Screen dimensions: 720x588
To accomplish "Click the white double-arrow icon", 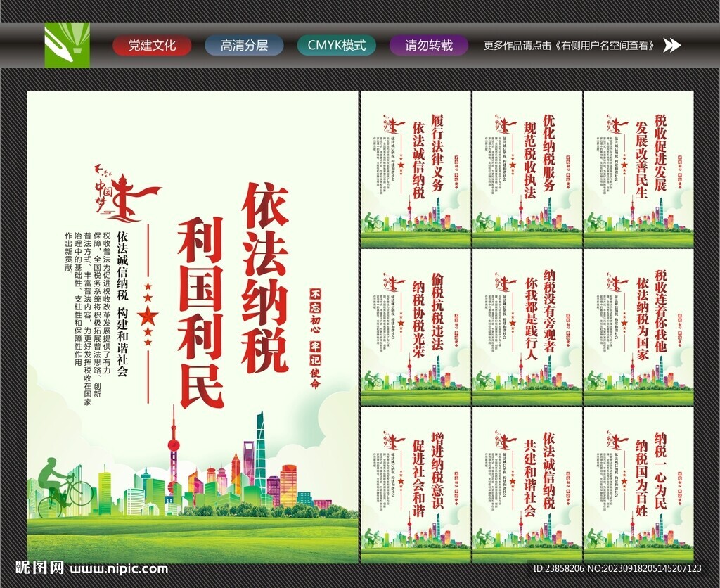I will [x=672, y=46].
